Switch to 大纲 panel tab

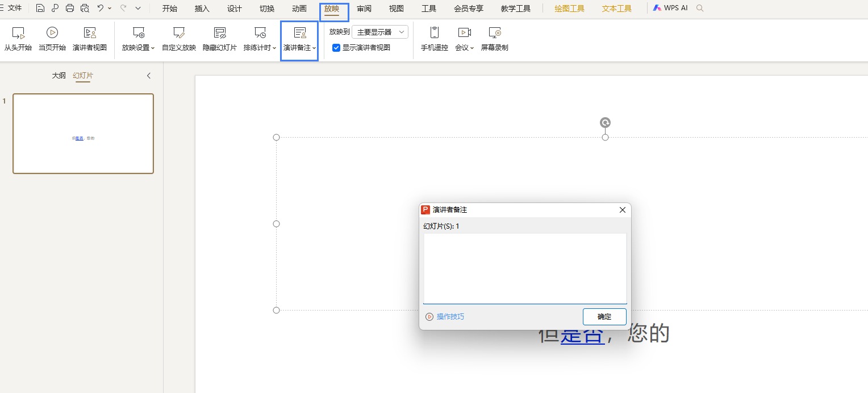click(59, 76)
